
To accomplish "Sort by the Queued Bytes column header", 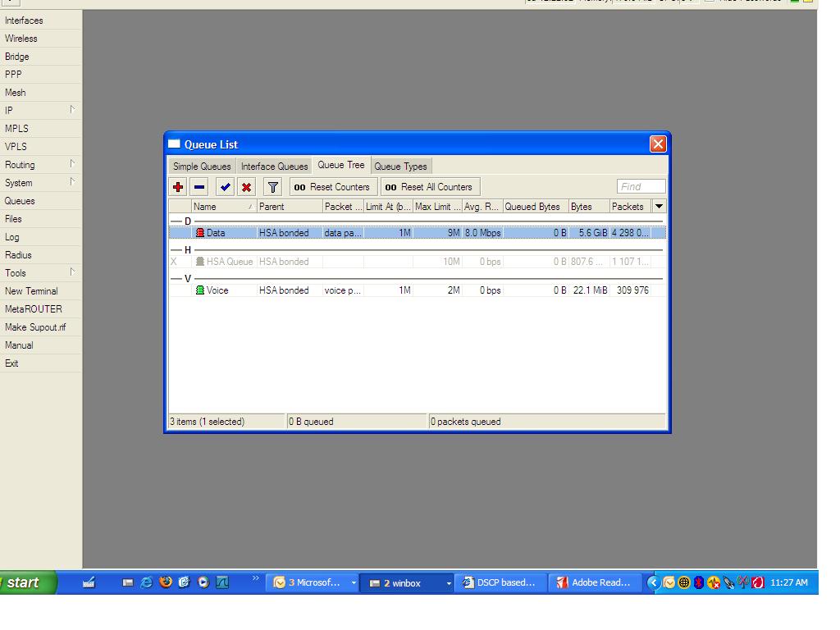I will (x=536, y=206).
